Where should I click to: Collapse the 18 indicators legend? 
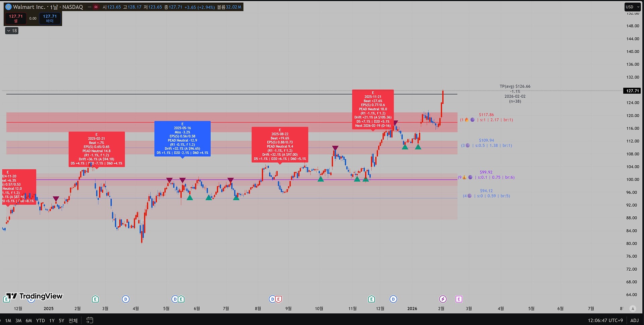12,31
